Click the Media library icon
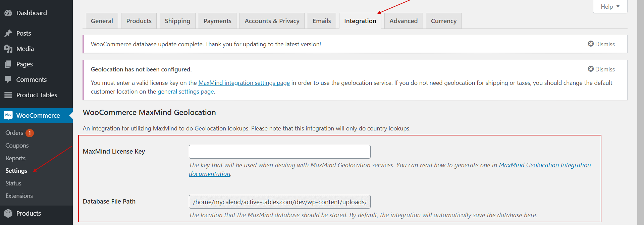 point(8,49)
